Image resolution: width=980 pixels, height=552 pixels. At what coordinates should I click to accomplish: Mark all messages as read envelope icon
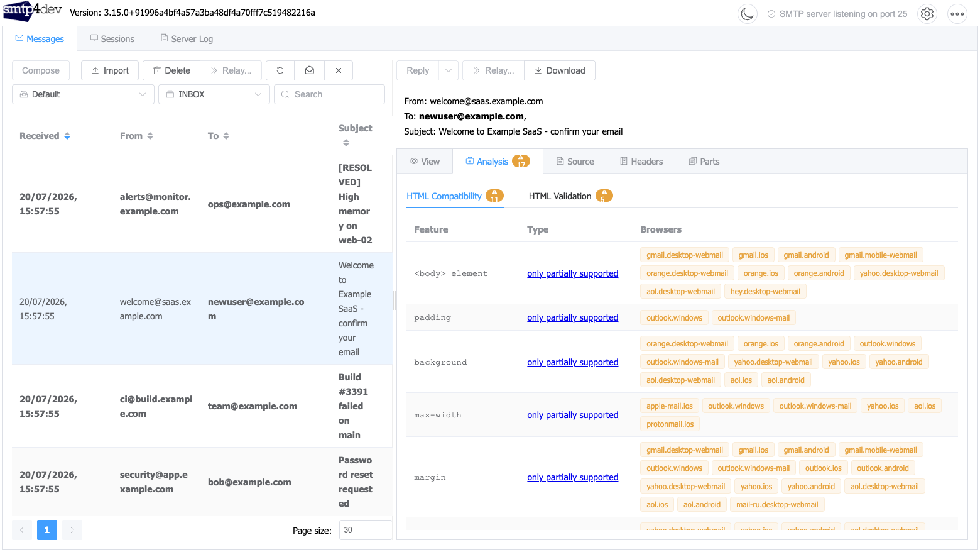tap(309, 70)
